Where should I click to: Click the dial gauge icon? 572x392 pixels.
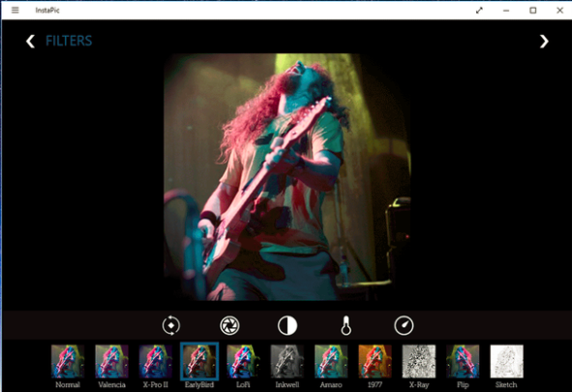404,325
